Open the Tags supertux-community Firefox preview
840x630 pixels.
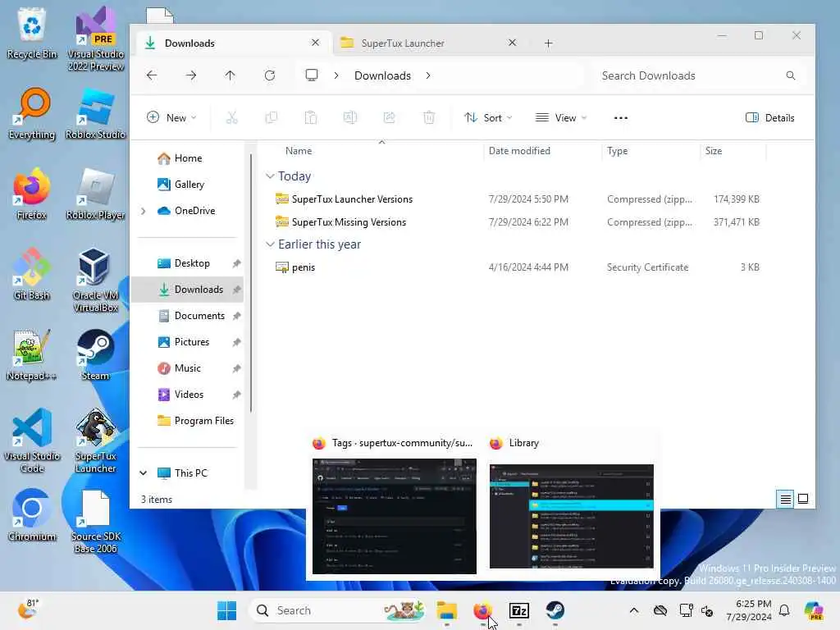pos(395,516)
